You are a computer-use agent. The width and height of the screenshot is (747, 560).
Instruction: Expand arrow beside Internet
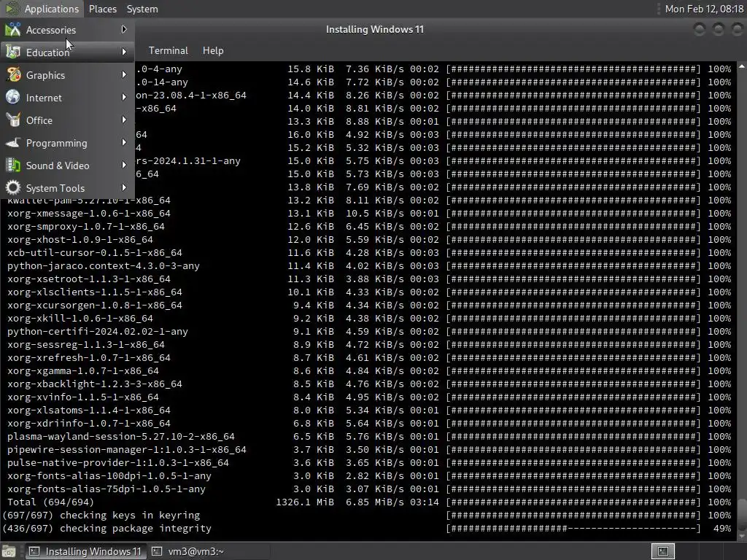click(124, 97)
